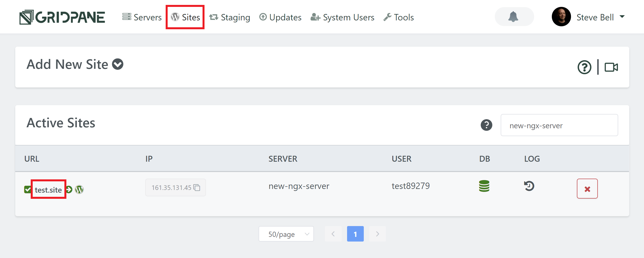Click the URL column header
The image size is (644, 258).
[32, 159]
